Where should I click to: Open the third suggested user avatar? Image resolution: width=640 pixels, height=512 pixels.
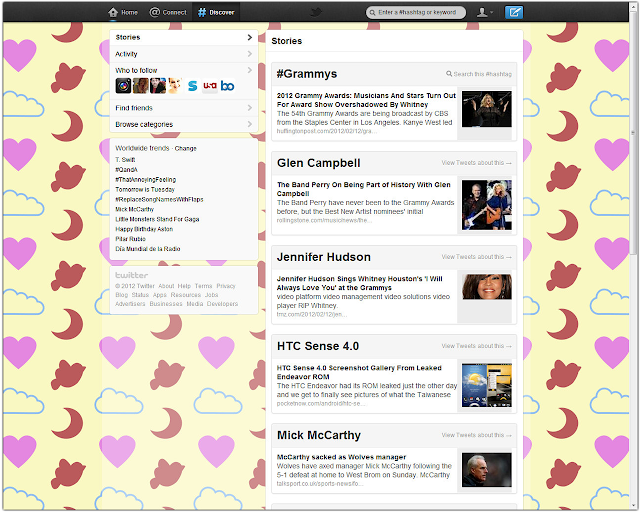click(x=158, y=86)
